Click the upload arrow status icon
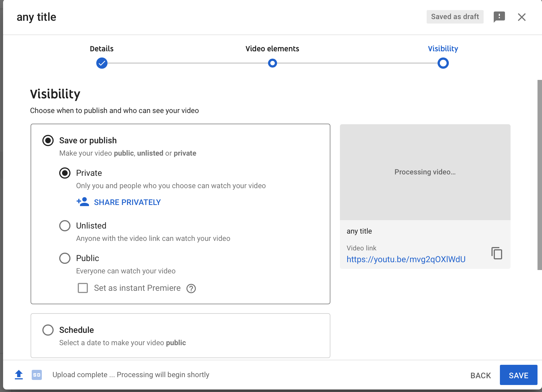Viewport: 542px width, 392px height. pos(19,375)
